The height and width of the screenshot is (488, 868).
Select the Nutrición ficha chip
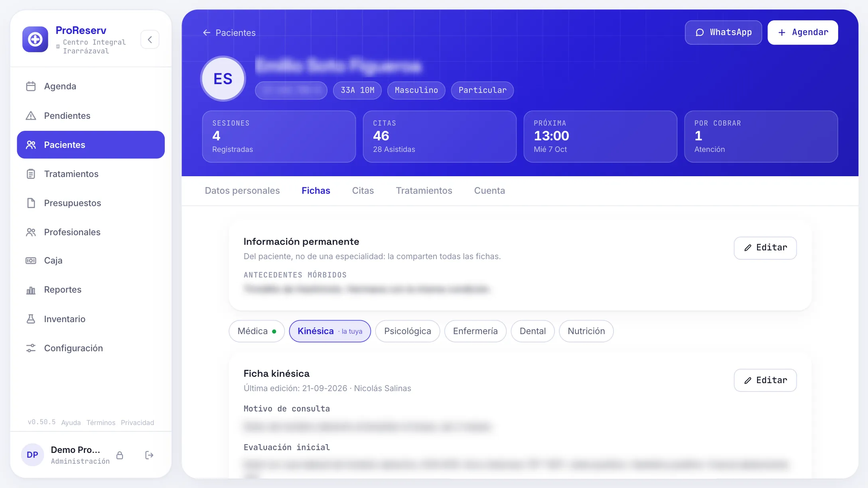pyautogui.click(x=586, y=331)
